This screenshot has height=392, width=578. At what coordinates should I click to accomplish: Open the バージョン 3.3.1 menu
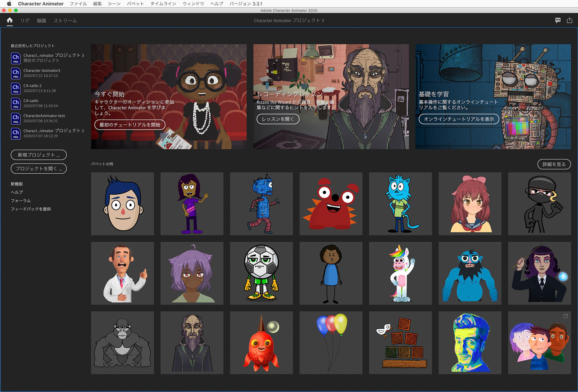[x=246, y=3]
